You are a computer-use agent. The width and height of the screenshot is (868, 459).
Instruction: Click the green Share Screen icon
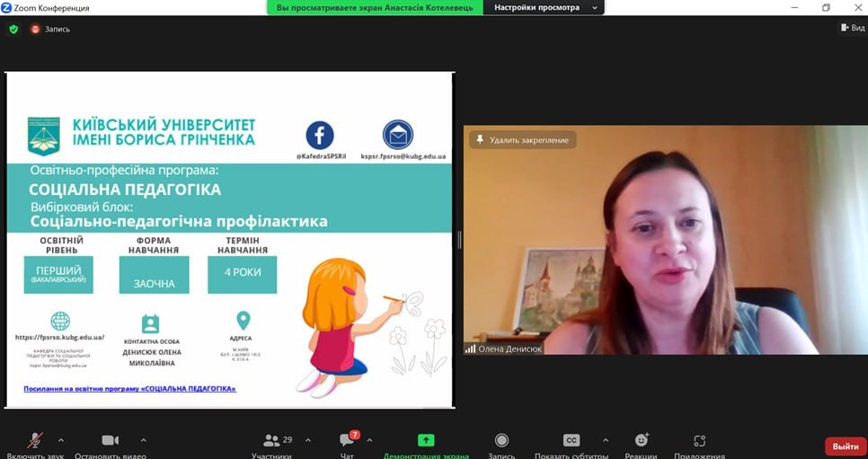pyautogui.click(x=426, y=440)
